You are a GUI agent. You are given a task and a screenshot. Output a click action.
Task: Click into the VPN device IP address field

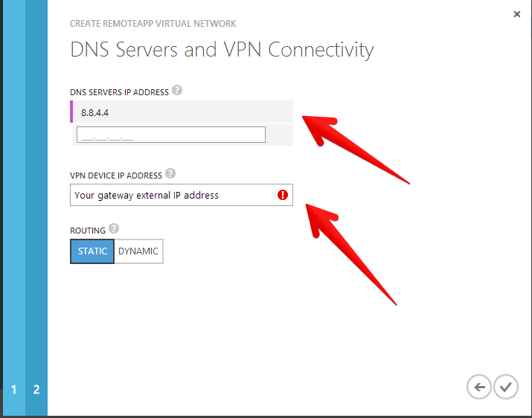tap(182, 195)
